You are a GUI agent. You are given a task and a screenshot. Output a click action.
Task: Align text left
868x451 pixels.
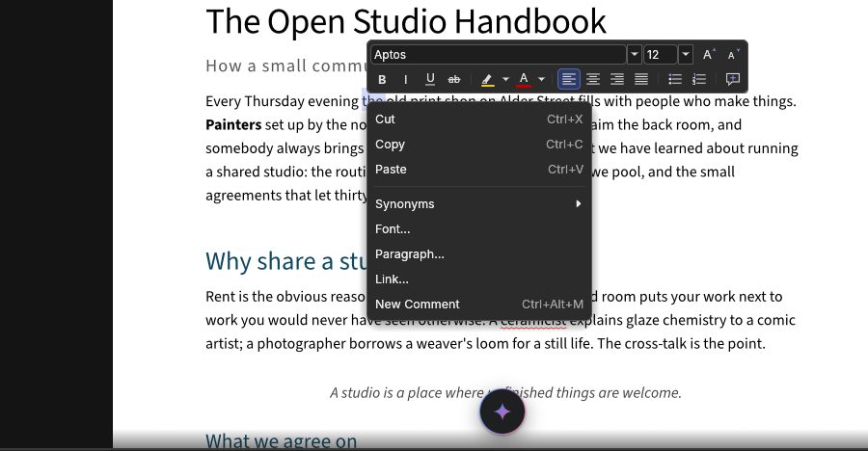pos(569,80)
